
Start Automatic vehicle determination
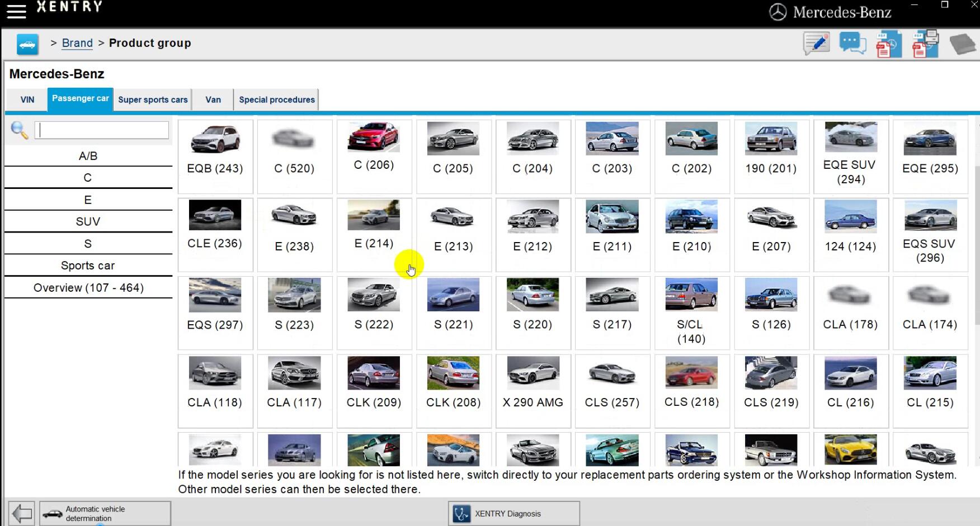pos(105,513)
